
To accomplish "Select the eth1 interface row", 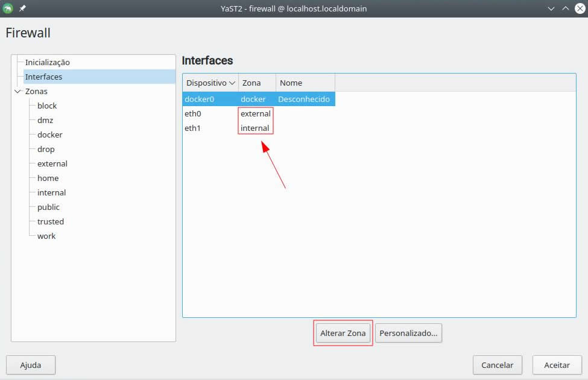I will pos(193,128).
